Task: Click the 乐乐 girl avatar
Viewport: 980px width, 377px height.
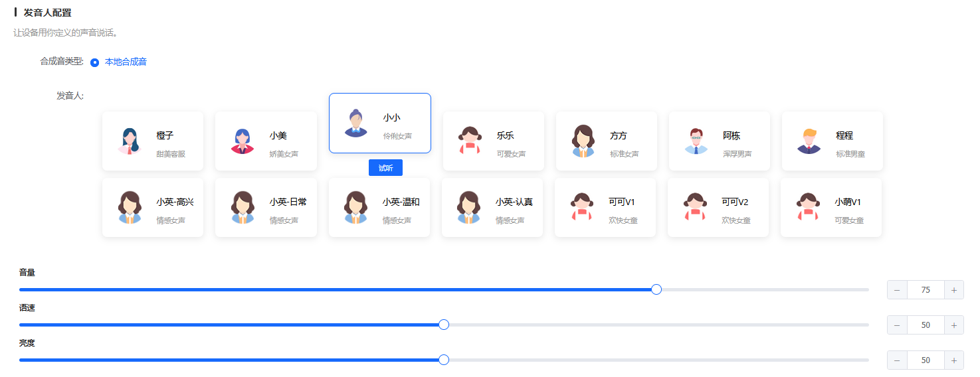Action: [x=470, y=141]
